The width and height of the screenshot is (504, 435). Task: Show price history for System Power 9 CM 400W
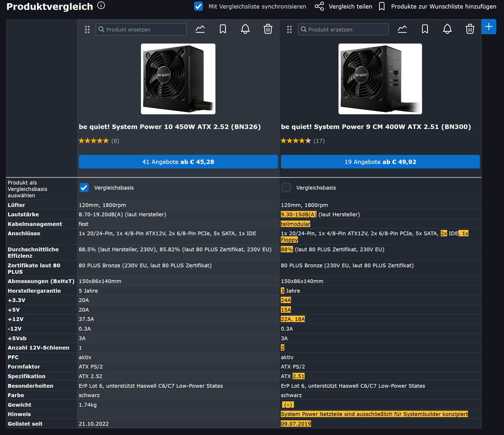click(x=402, y=29)
